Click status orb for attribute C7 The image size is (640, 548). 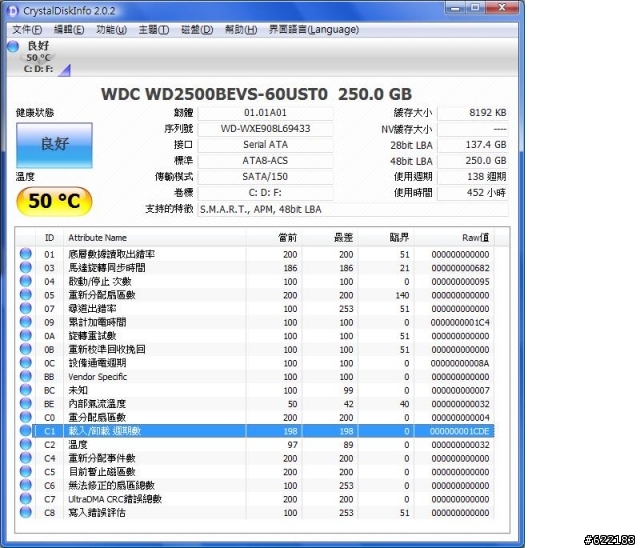(x=25, y=499)
